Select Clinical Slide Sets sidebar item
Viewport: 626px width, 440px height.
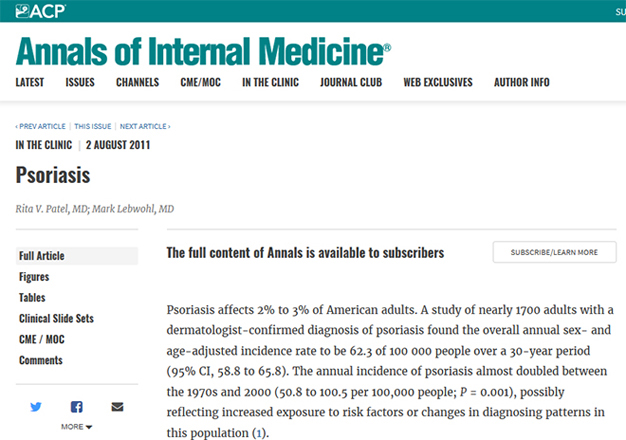[56, 318]
